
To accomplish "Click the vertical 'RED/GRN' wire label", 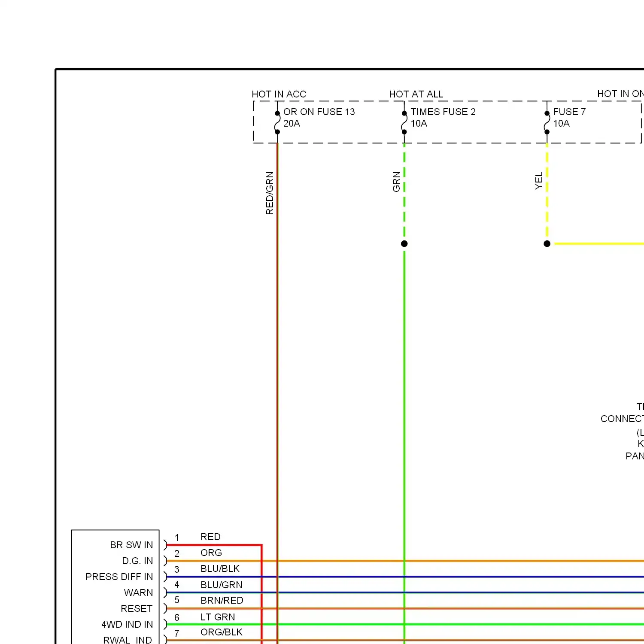I will tap(270, 193).
